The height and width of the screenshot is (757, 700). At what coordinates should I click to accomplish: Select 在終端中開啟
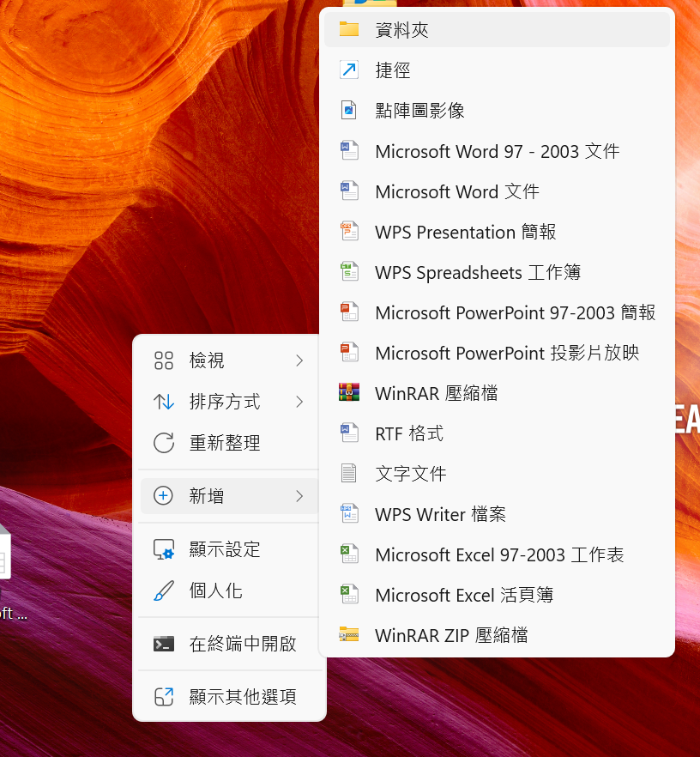229,644
